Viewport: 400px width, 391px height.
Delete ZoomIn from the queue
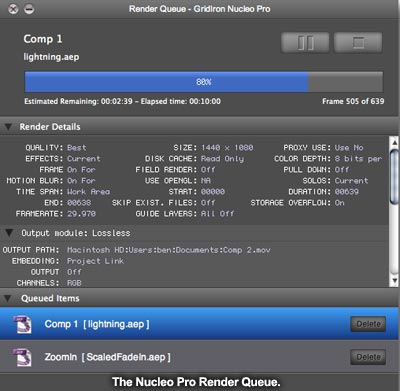pyautogui.click(x=368, y=357)
